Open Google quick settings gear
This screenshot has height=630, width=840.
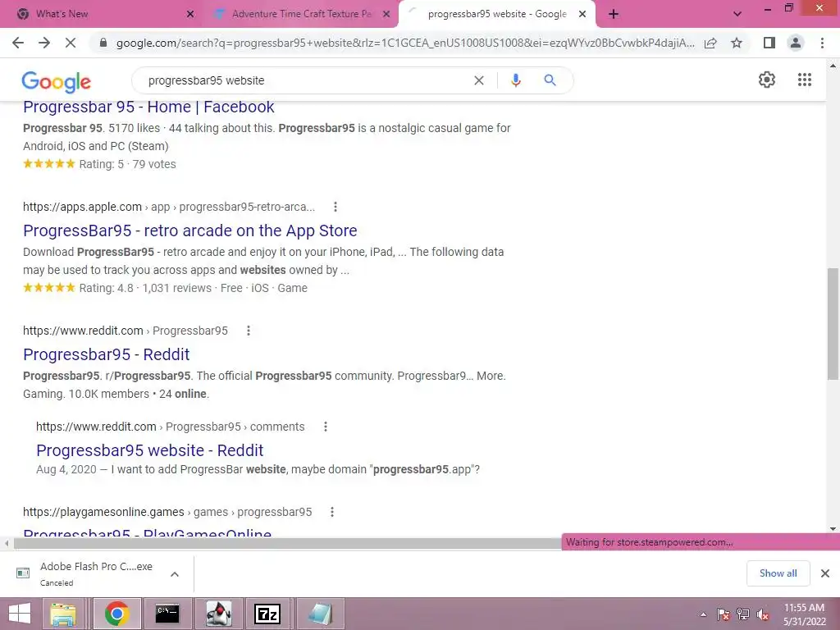pyautogui.click(x=767, y=80)
